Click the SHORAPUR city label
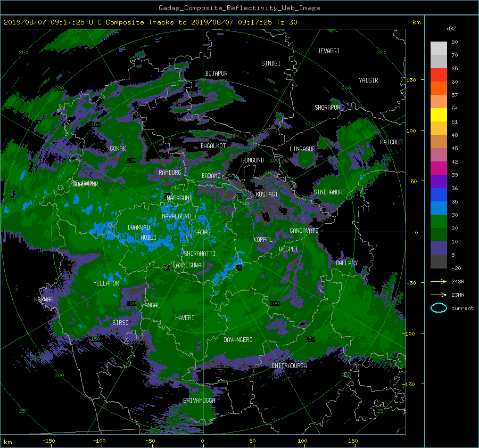Viewport: 479px width, 448px height. tap(327, 108)
